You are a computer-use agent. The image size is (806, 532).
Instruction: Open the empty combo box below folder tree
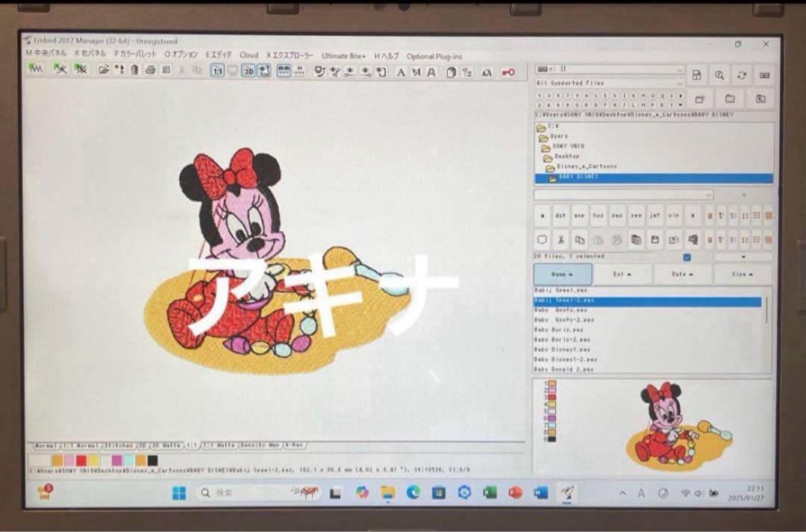pyautogui.click(x=623, y=195)
